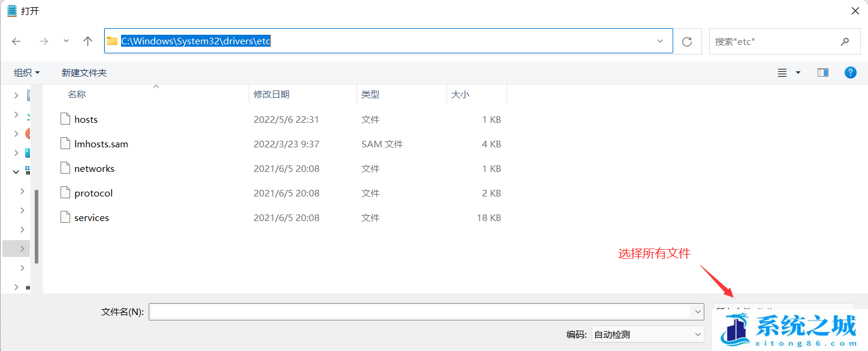Select the hosts file
The width and height of the screenshot is (868, 351).
coord(86,119)
